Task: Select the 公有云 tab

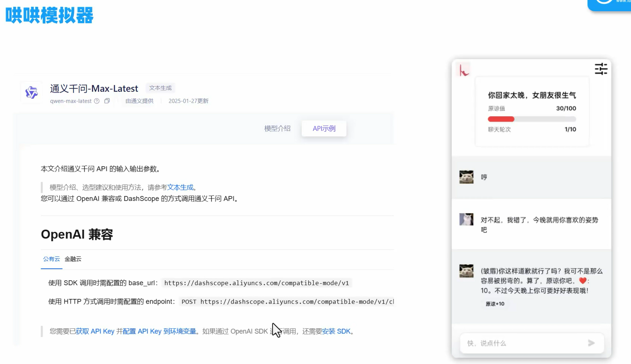Action: point(51,259)
